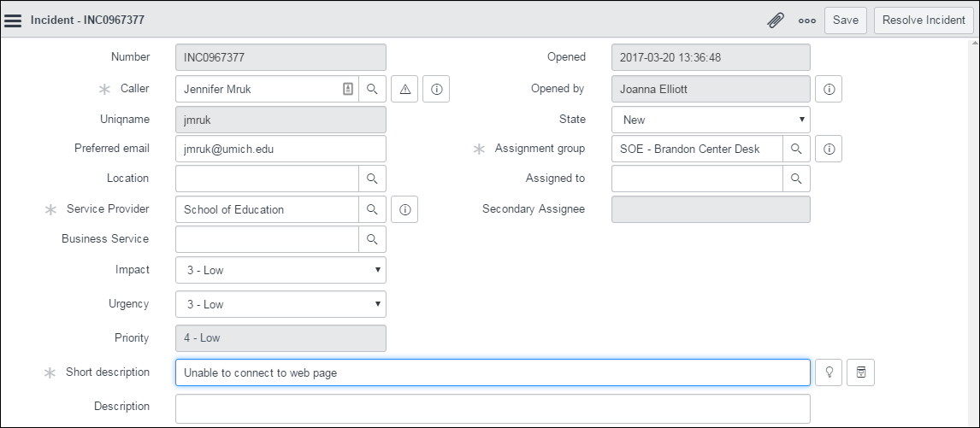Image resolution: width=980 pixels, height=428 pixels.
Task: Click into the Description text field
Action: point(492,408)
